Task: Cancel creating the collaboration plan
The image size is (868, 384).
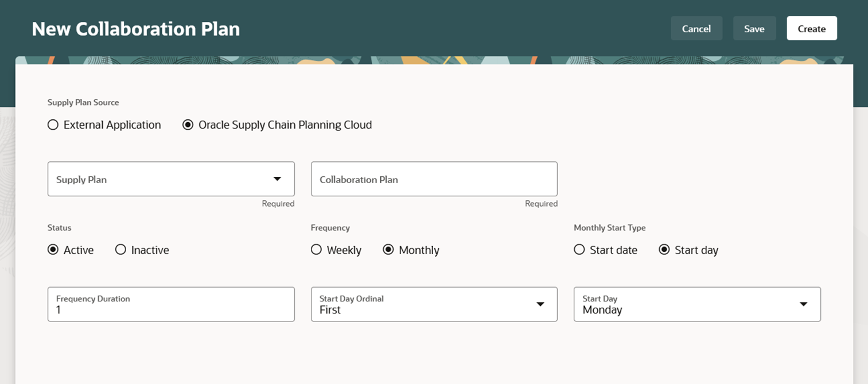Action: coord(696,28)
